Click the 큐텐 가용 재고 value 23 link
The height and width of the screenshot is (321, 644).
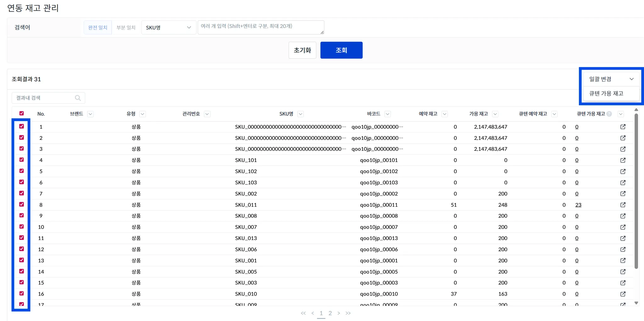(x=578, y=205)
